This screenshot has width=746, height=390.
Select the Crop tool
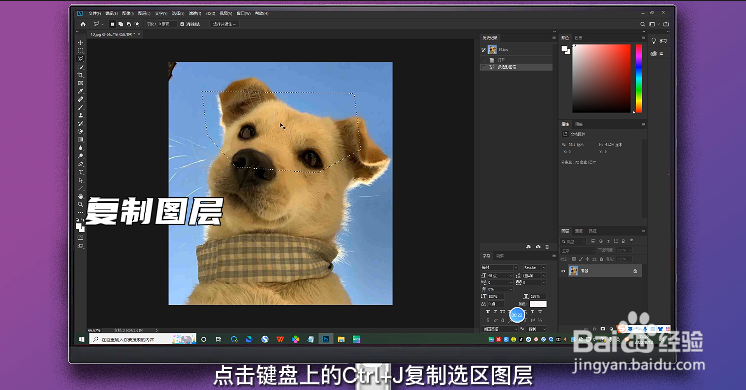pyautogui.click(x=80, y=75)
